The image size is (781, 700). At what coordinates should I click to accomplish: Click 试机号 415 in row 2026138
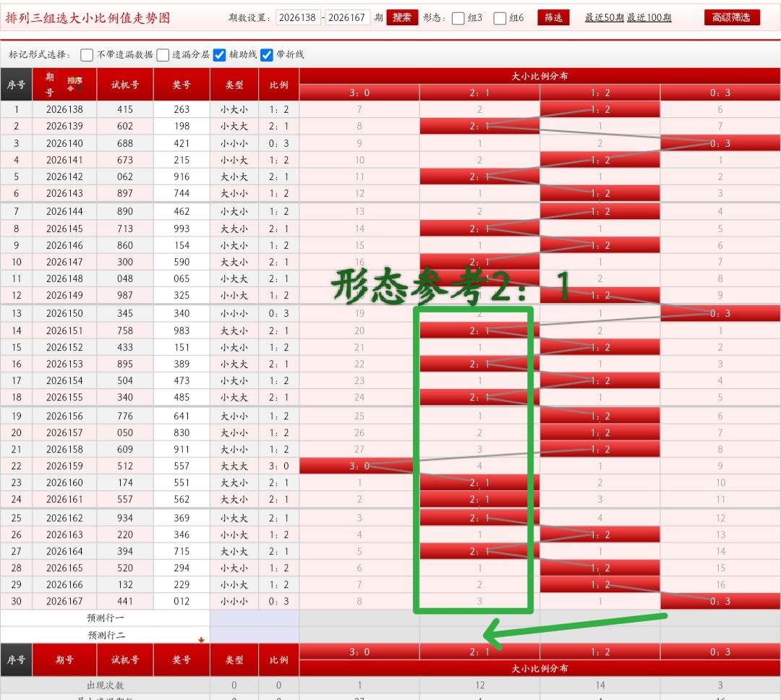pyautogui.click(x=125, y=110)
